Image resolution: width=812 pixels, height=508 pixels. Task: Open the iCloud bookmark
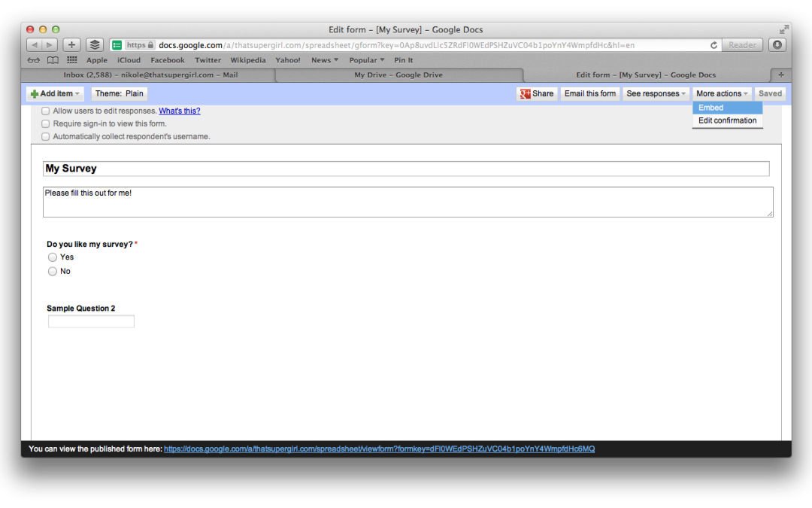(129, 60)
